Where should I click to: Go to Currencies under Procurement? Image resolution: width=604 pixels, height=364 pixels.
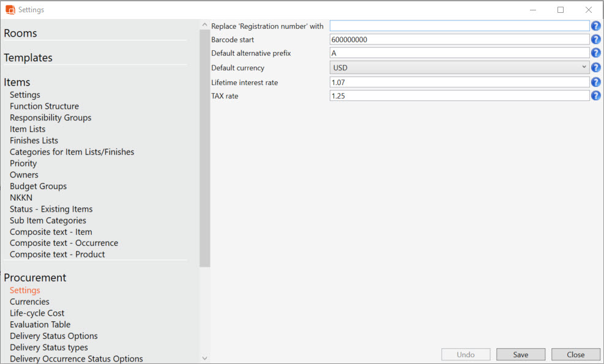tap(29, 302)
